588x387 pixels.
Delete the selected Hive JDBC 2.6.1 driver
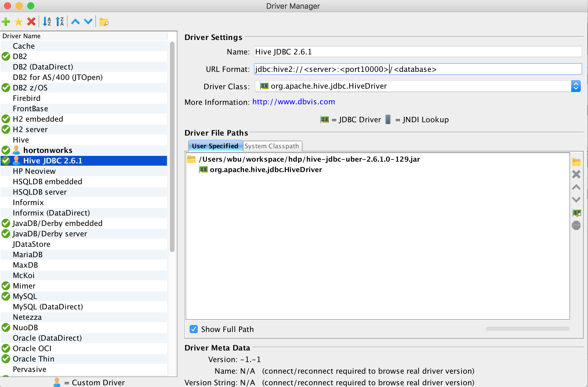[x=31, y=21]
